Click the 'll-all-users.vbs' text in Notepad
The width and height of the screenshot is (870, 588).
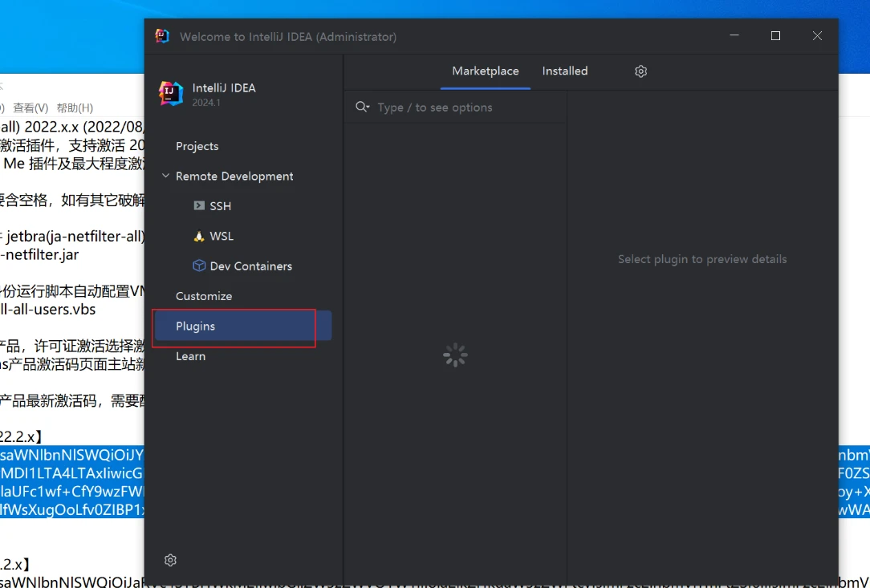coord(48,309)
